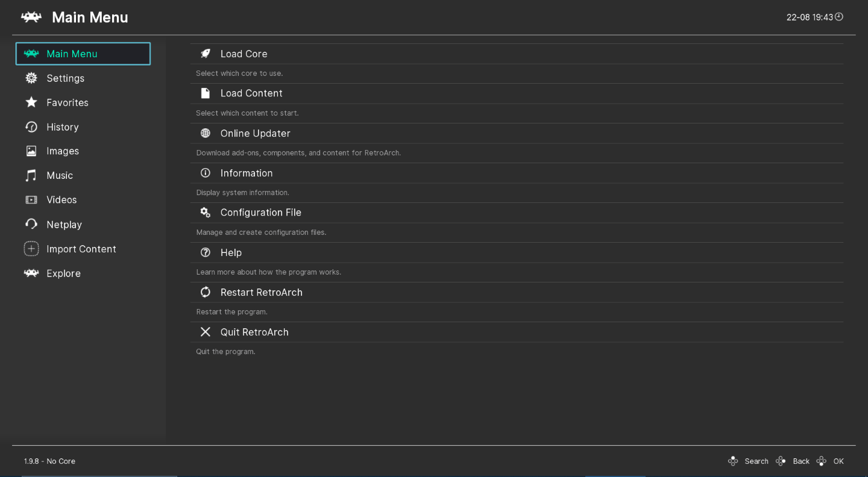The image size is (868, 477).
Task: Click the Favorites star icon
Action: [31, 102]
